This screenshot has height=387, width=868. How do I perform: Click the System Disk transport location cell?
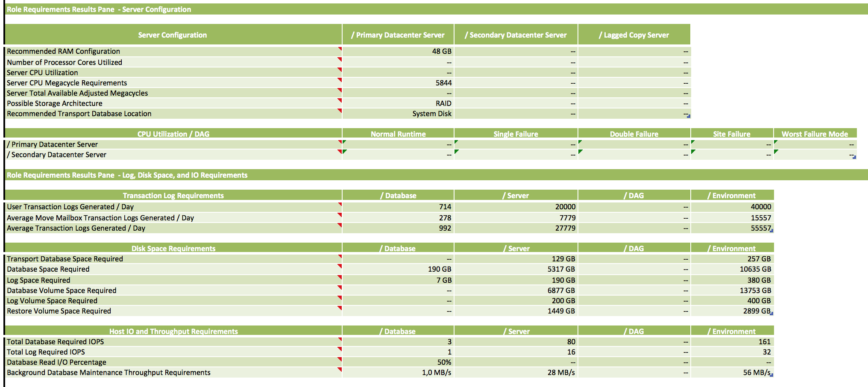(398, 114)
